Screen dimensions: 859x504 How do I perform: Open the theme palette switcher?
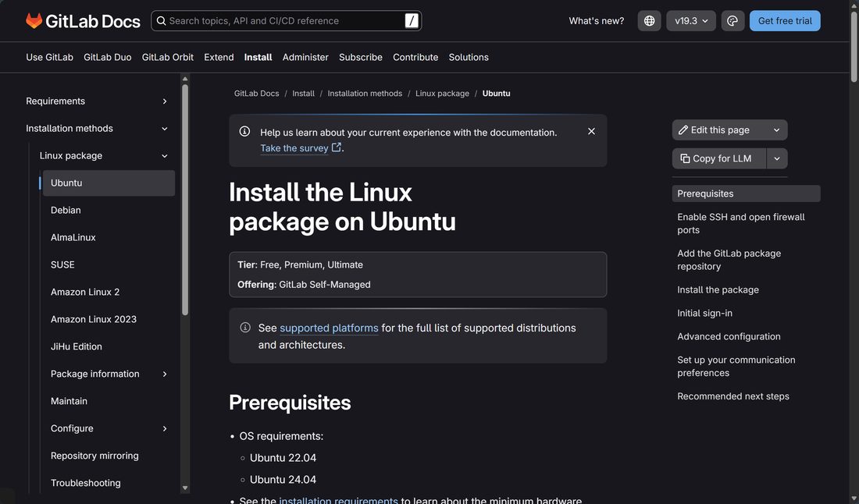point(732,21)
